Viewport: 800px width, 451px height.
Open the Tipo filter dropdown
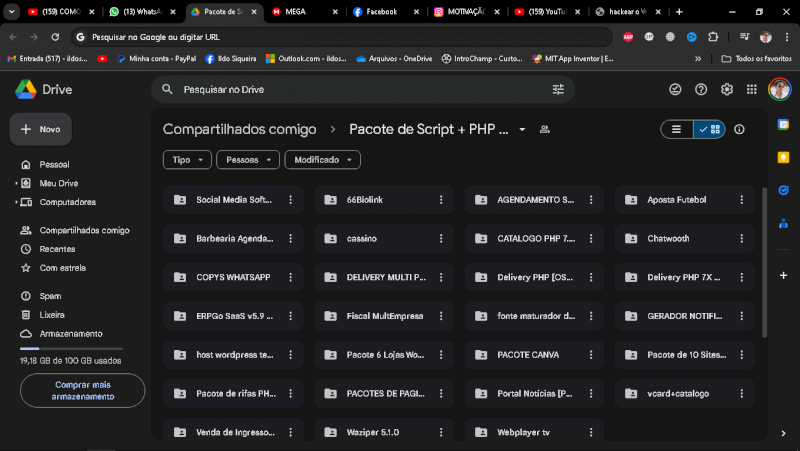(187, 160)
